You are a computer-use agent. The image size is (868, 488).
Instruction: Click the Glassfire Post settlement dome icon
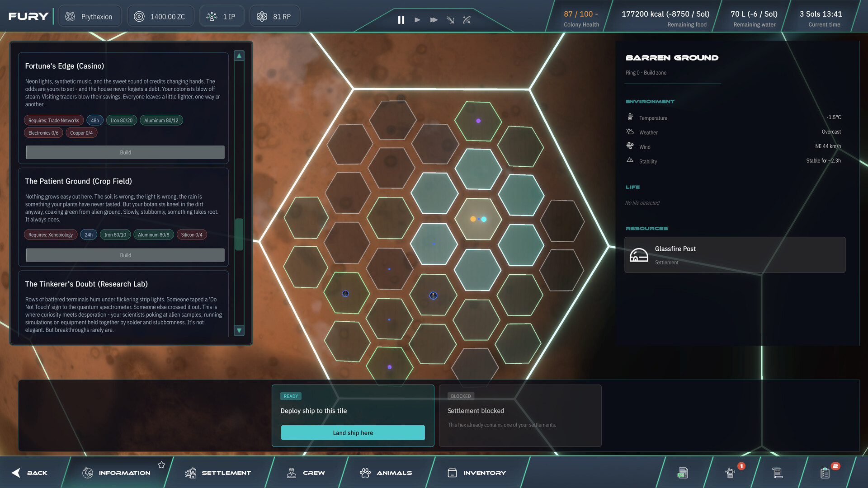(x=639, y=255)
